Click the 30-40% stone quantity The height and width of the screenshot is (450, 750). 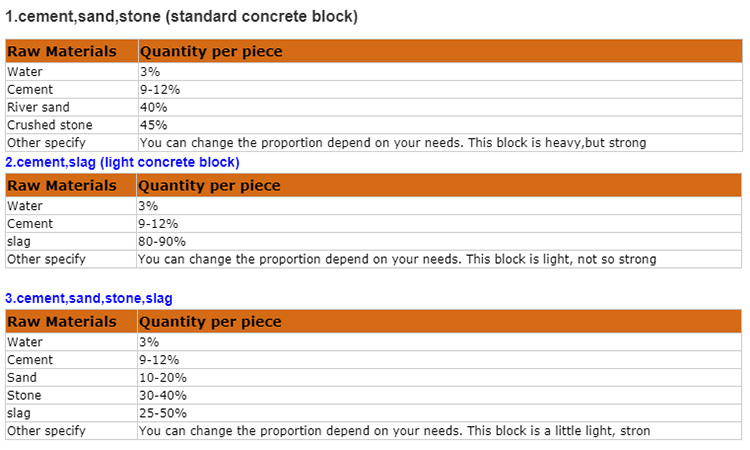[x=162, y=395]
